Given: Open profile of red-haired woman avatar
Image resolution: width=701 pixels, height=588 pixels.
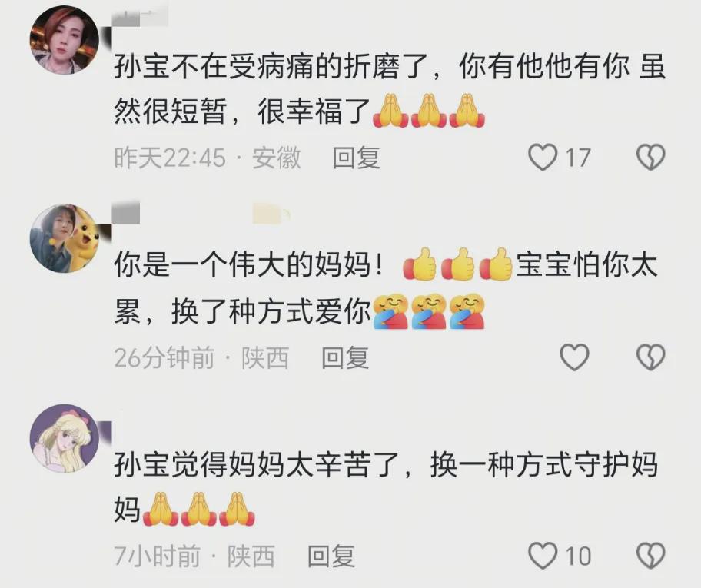Looking at the screenshot, I should (x=65, y=40).
